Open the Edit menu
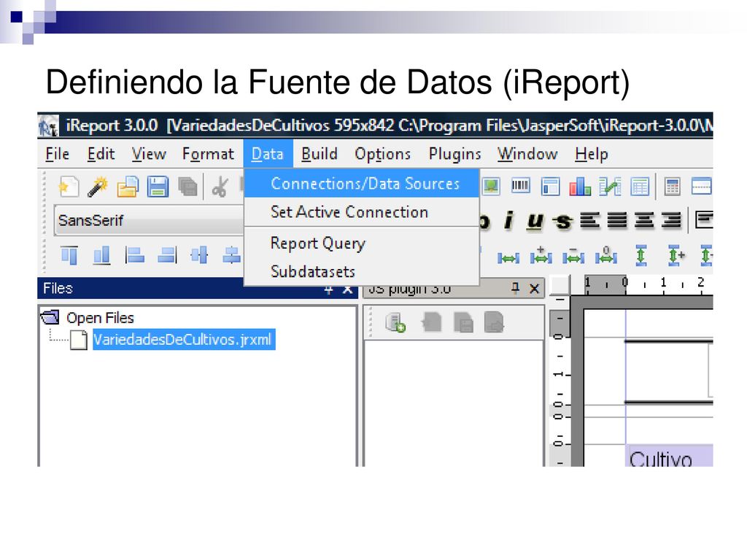This screenshot has height=560, width=747. [x=101, y=154]
